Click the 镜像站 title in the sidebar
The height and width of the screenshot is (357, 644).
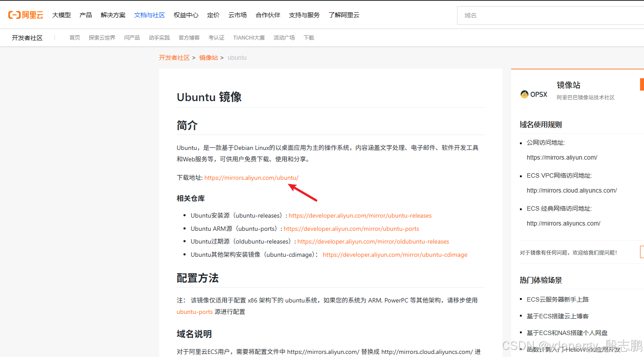point(569,85)
